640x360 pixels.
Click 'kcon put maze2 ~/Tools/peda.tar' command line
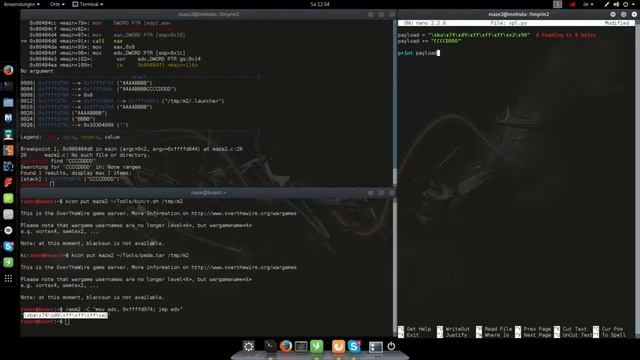pos(130,256)
